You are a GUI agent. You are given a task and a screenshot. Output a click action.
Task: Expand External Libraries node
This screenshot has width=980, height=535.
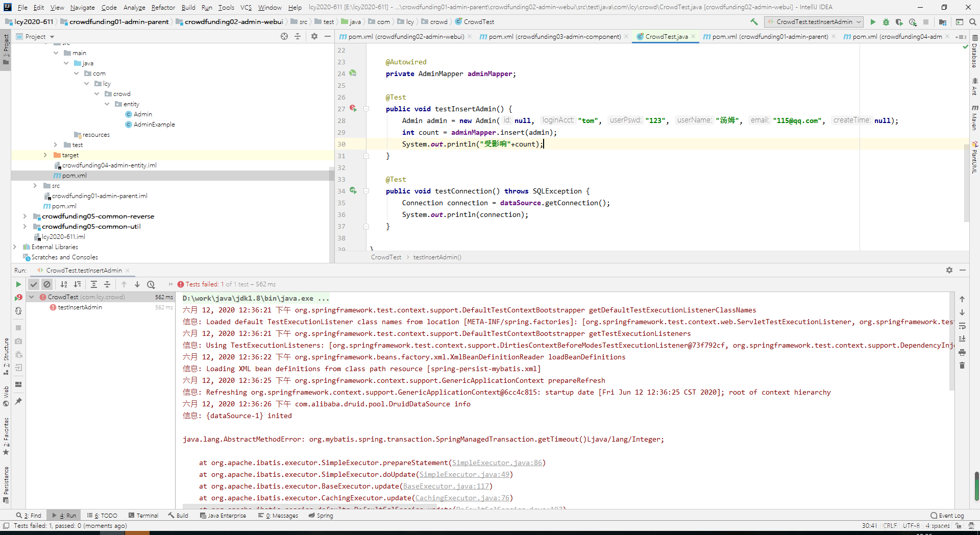(x=15, y=247)
